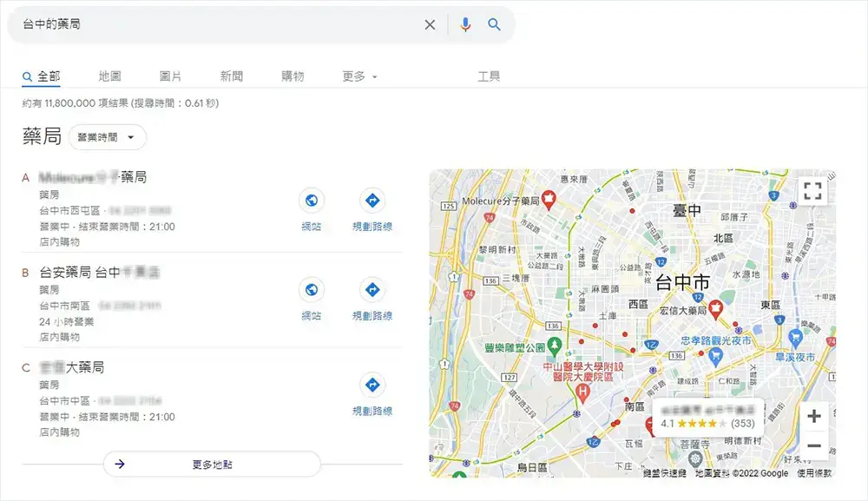Click the directions icon next to the C listing pharmacy

[x=372, y=385]
